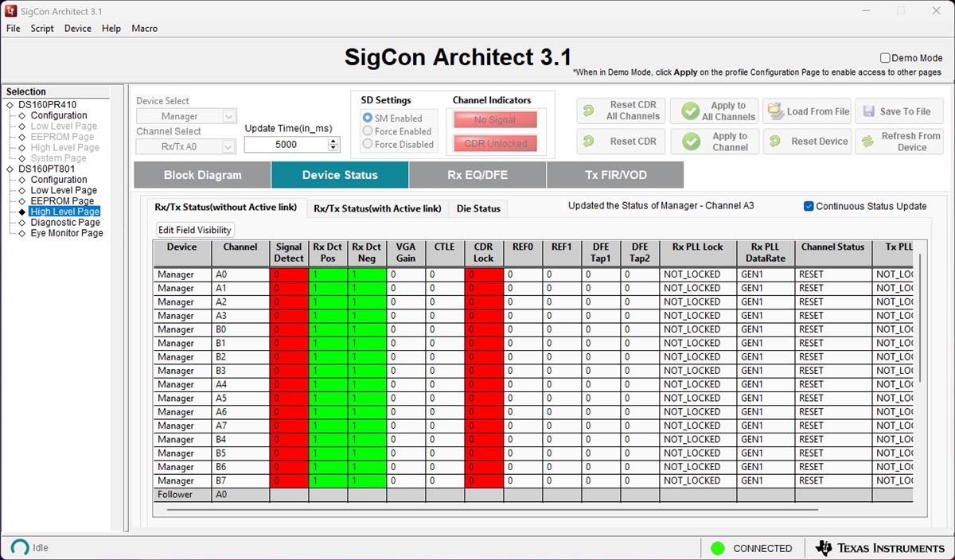The width and height of the screenshot is (955, 560).
Task: Open the Macro menu
Action: click(145, 29)
